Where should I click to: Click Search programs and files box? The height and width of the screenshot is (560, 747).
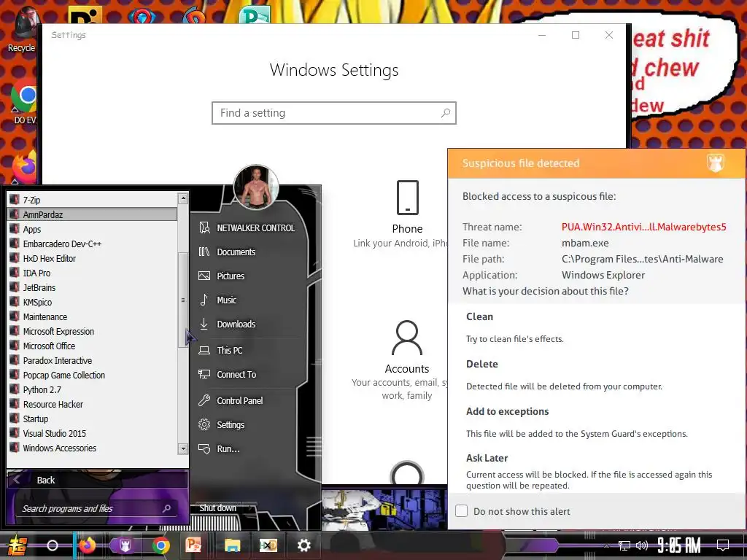(x=98, y=508)
